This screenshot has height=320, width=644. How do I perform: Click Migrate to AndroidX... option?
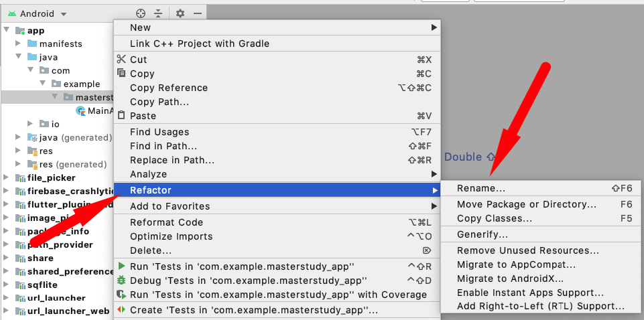point(510,278)
